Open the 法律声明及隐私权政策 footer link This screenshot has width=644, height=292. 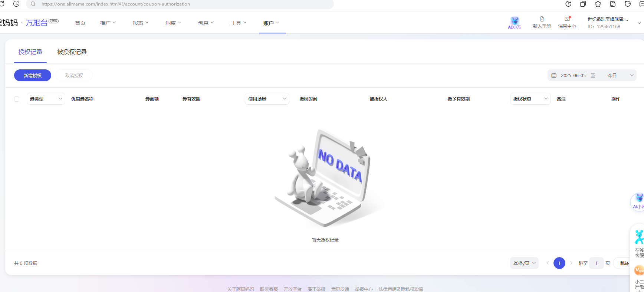(401, 289)
